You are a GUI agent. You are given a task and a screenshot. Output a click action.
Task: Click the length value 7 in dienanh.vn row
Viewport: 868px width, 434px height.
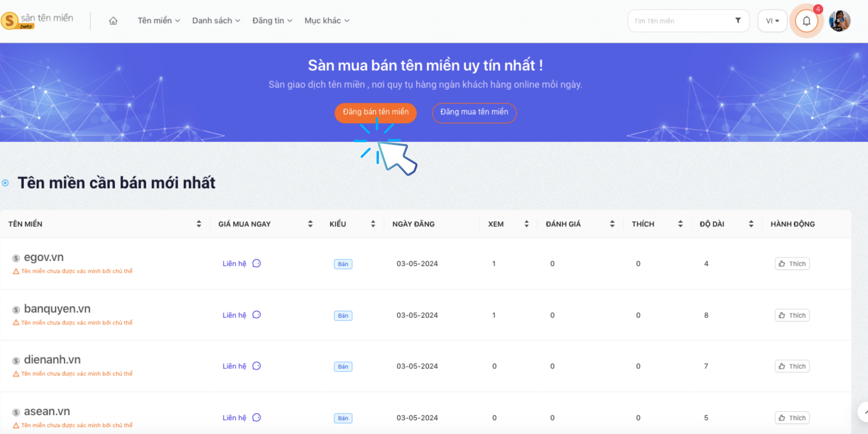tap(706, 366)
